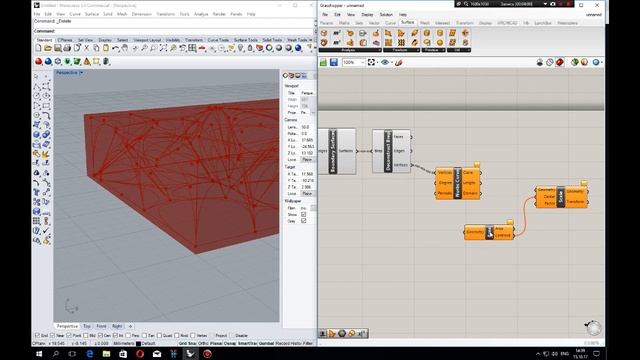Open the Opera browser taskbar icon
The image size is (640, 360).
point(140,353)
